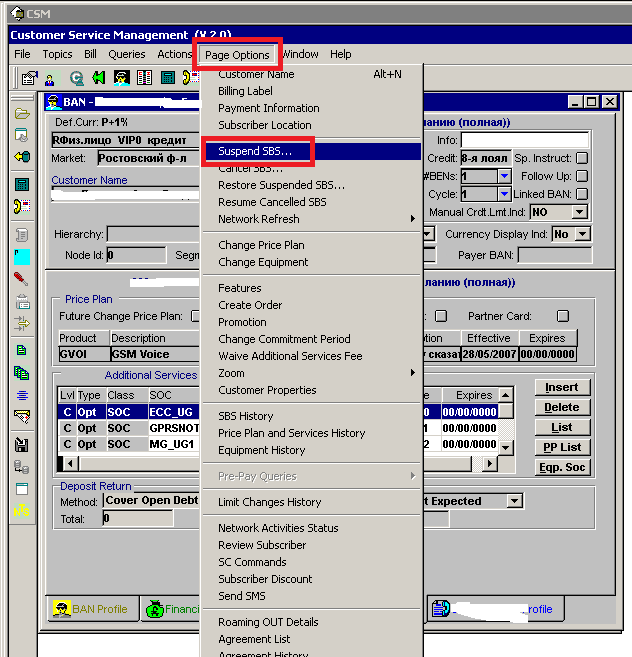Viewport: 632px width, 657px height.
Task: Open the Currency Display Ind dropdown
Action: (x=583, y=234)
